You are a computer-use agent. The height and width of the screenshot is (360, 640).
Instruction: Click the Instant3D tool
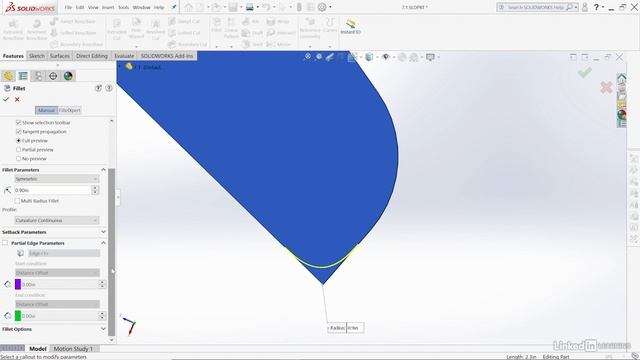[351, 27]
